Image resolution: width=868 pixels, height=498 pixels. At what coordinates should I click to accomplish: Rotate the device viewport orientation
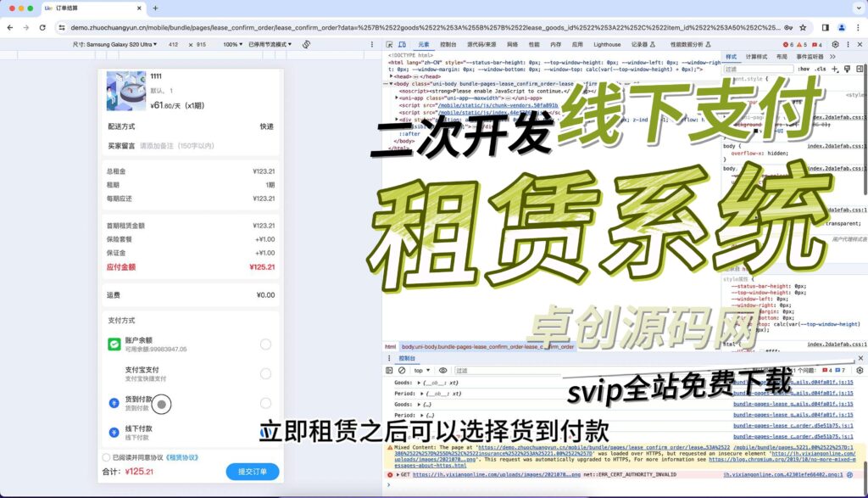306,44
